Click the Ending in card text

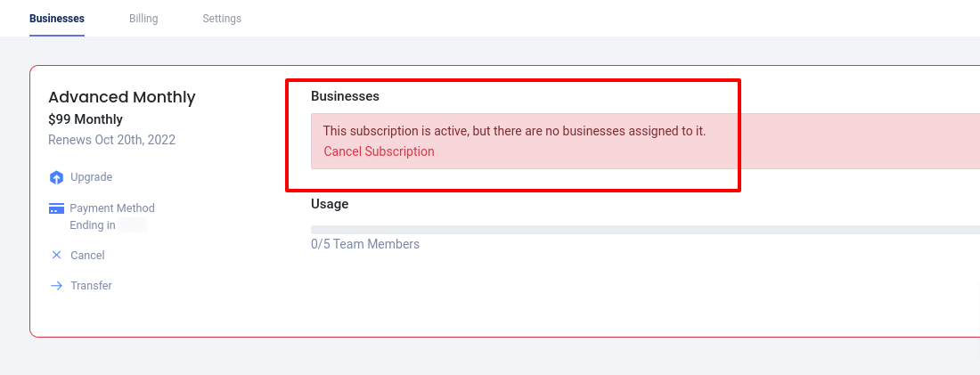(x=93, y=225)
